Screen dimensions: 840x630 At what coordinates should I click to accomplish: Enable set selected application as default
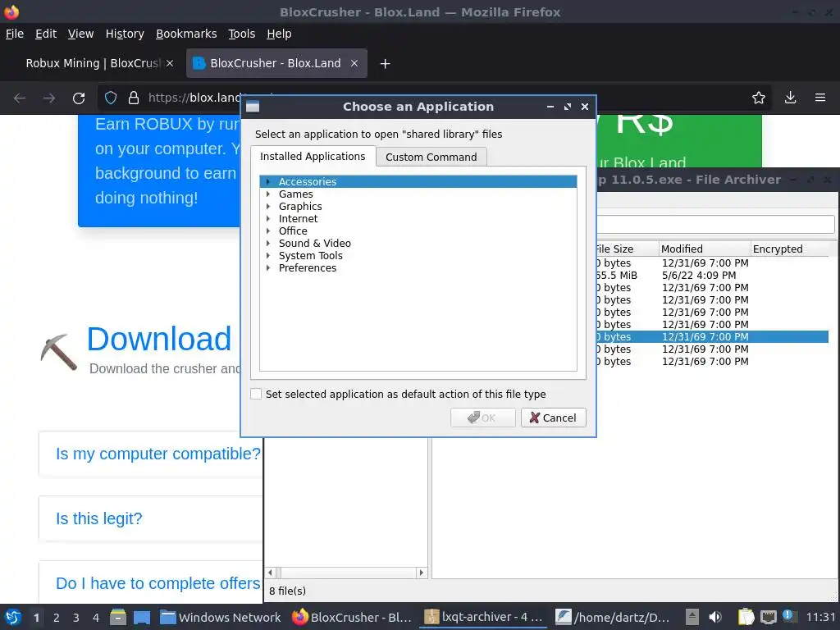256,395
